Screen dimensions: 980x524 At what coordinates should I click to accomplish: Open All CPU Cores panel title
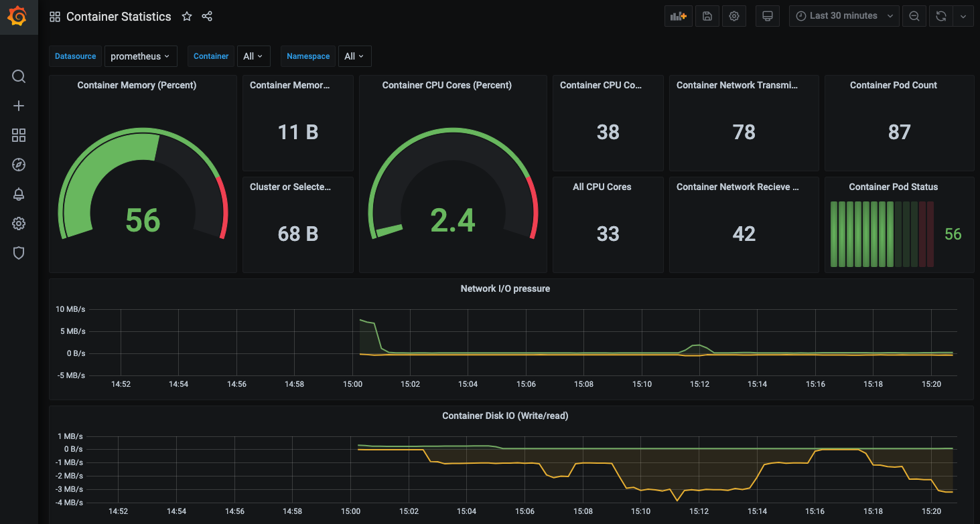[602, 187]
